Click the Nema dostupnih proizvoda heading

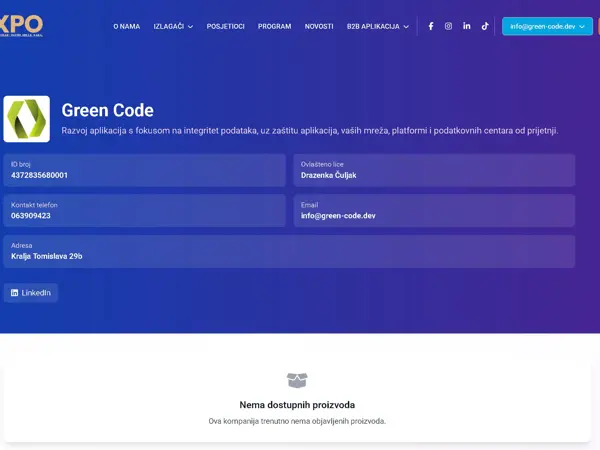tap(297, 405)
